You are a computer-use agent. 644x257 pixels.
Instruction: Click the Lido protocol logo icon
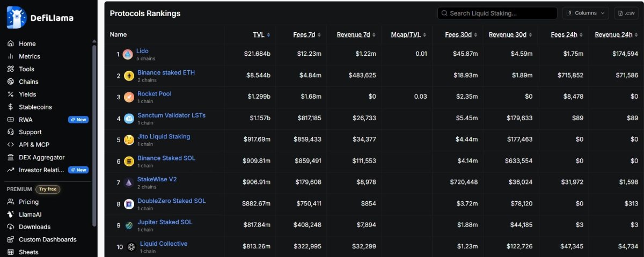[x=127, y=54]
